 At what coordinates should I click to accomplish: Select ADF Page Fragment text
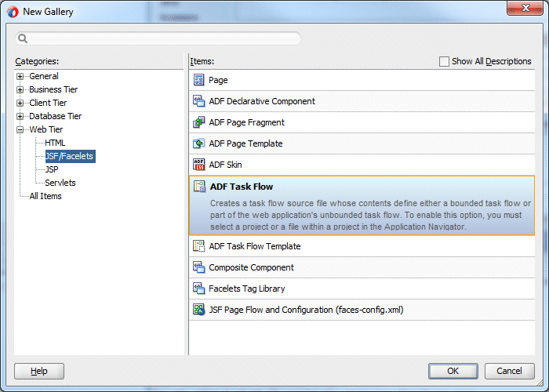pyautogui.click(x=246, y=122)
